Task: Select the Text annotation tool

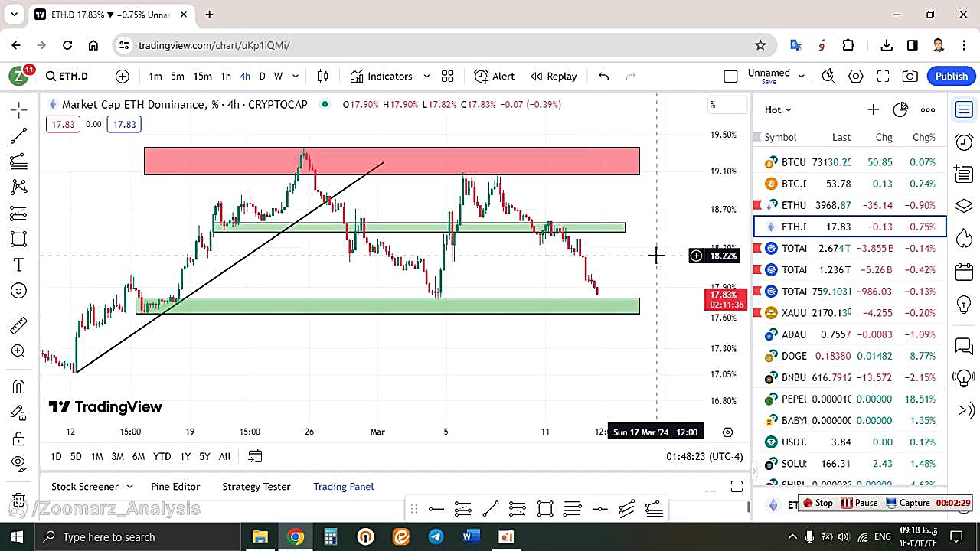Action: pos(19,265)
